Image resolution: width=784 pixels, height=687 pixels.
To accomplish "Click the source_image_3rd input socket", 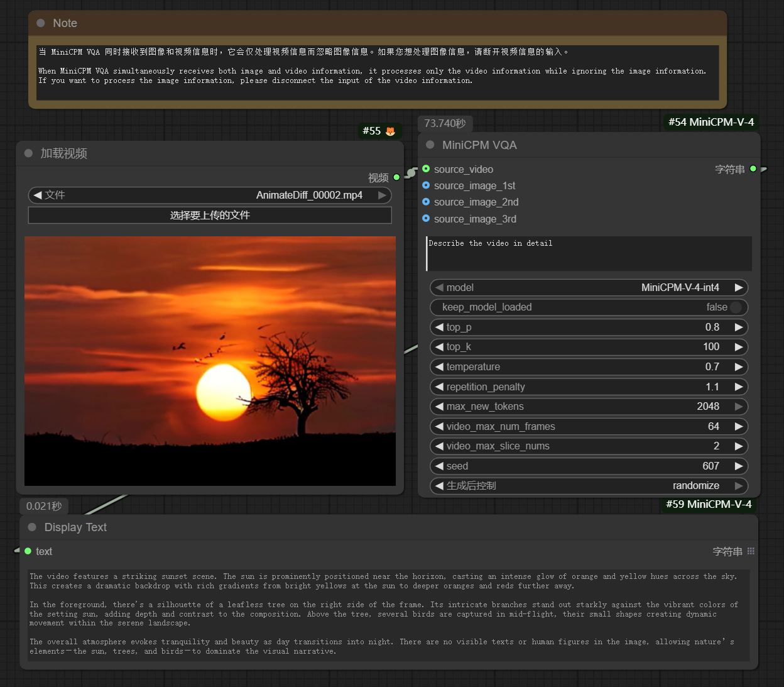I will tap(426, 219).
